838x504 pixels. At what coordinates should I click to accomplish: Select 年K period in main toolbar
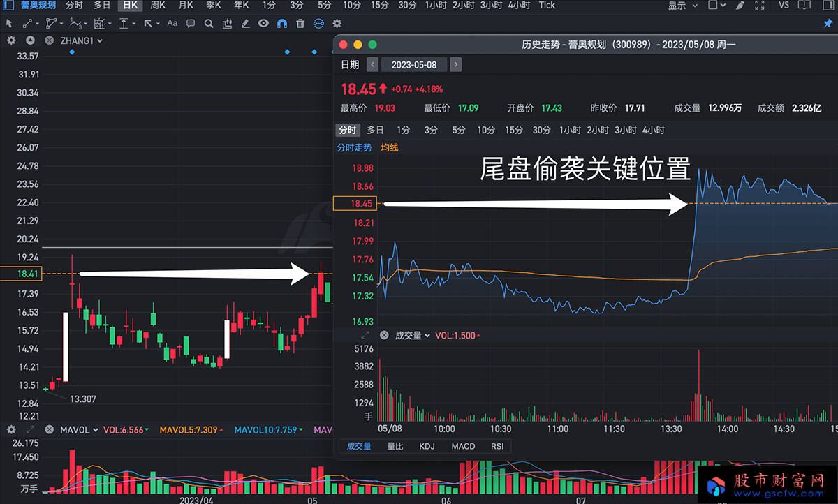242,5
